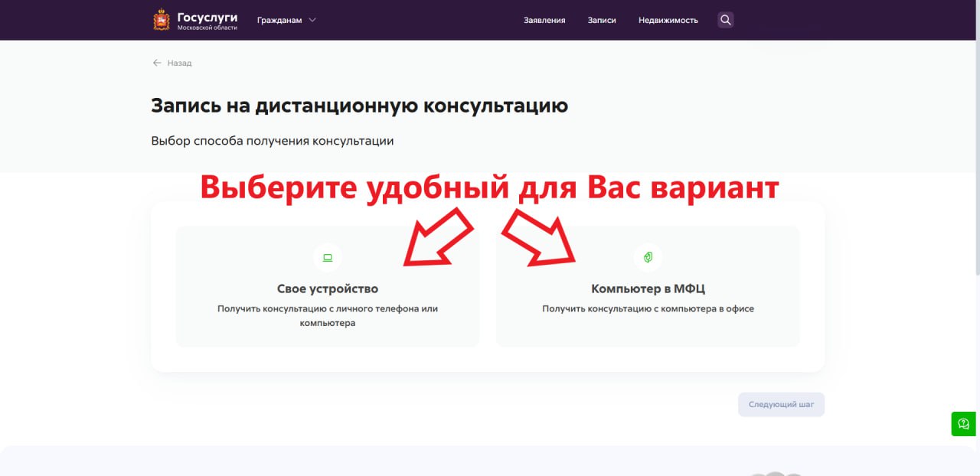Open the Заявления menu item

544,21
